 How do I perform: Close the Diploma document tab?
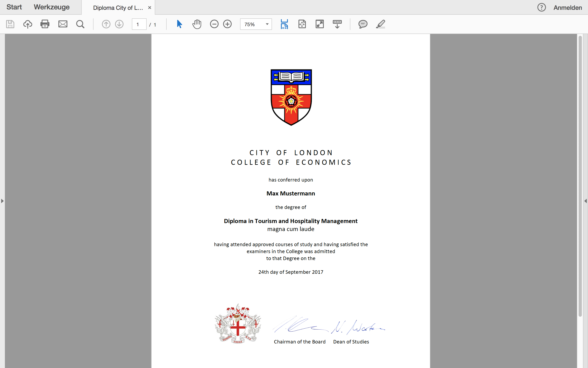(x=150, y=8)
